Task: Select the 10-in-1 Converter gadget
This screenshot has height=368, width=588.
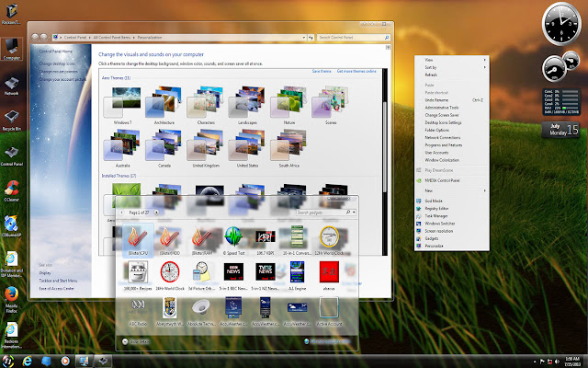Action: pyautogui.click(x=297, y=240)
